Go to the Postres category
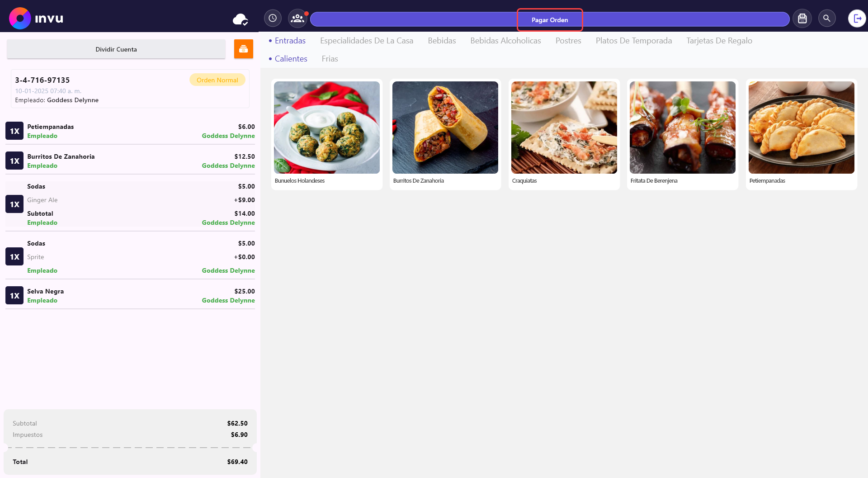 pyautogui.click(x=568, y=41)
